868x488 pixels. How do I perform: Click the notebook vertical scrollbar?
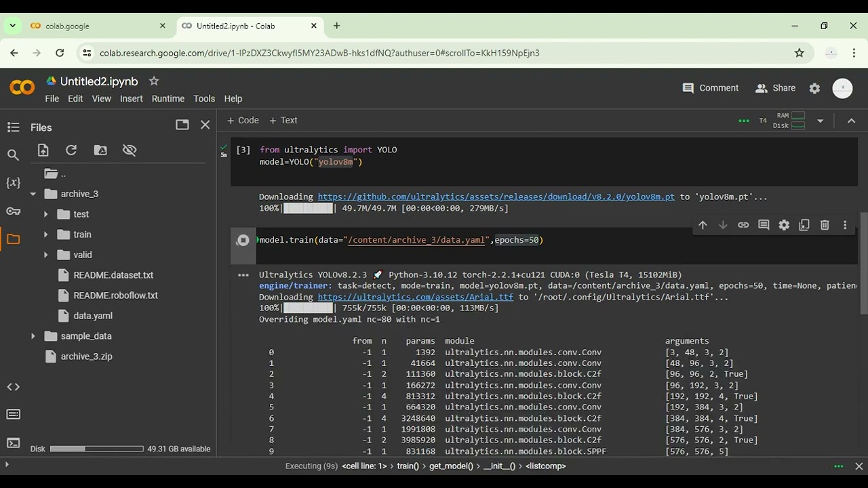coord(863,263)
